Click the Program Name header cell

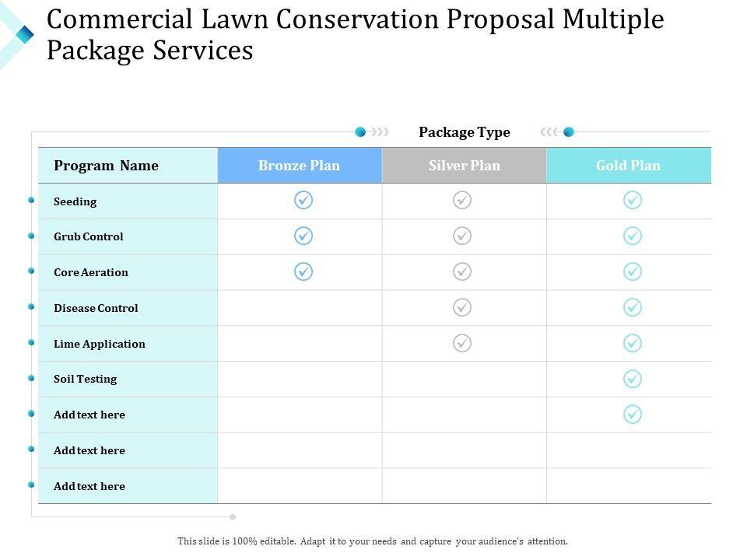[x=106, y=166]
